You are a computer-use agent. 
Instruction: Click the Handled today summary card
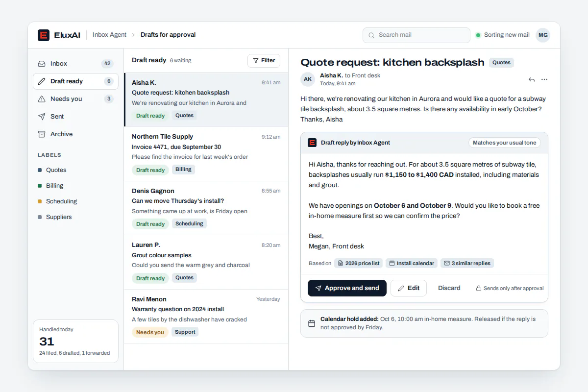(x=75, y=341)
